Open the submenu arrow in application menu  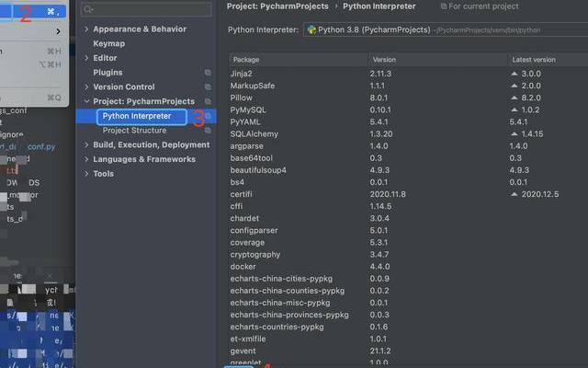58,31
